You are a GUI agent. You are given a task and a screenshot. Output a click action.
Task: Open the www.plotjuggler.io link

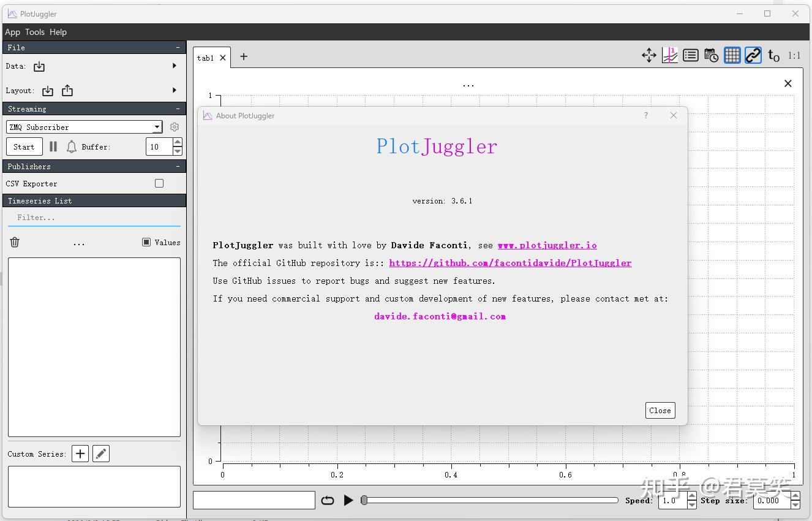point(547,245)
